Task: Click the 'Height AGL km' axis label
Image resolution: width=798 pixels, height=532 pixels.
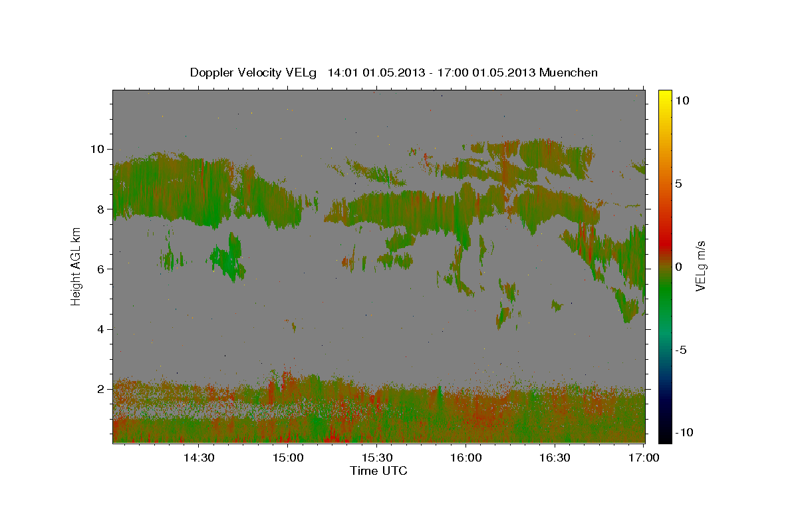Action: [x=76, y=265]
